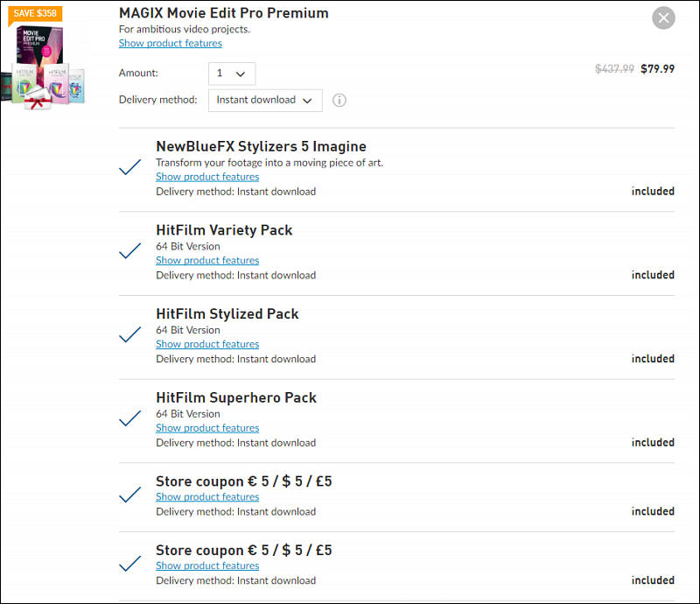
Task: Click 'Delivery method: Instant download' under HitFilm Variety Pack
Action: coord(235,275)
